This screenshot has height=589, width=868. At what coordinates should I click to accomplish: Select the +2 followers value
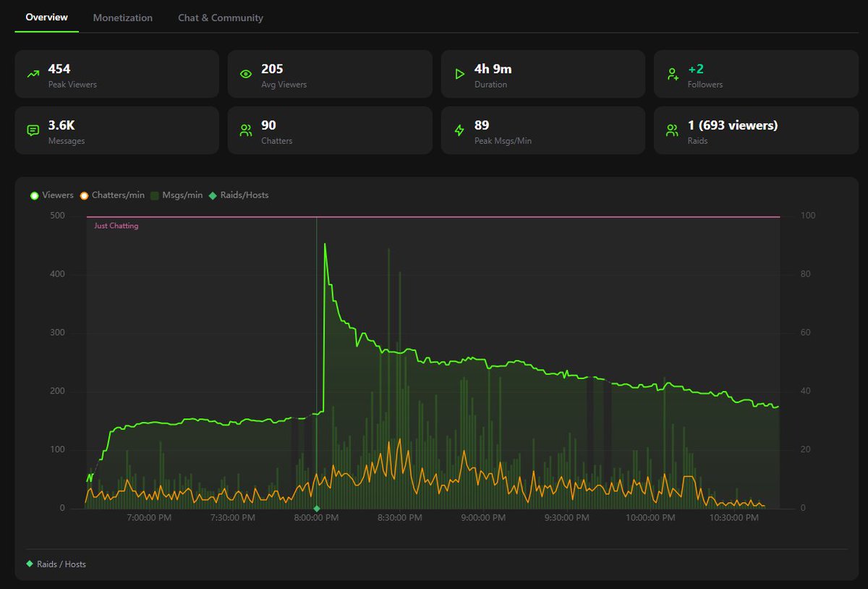click(x=696, y=69)
